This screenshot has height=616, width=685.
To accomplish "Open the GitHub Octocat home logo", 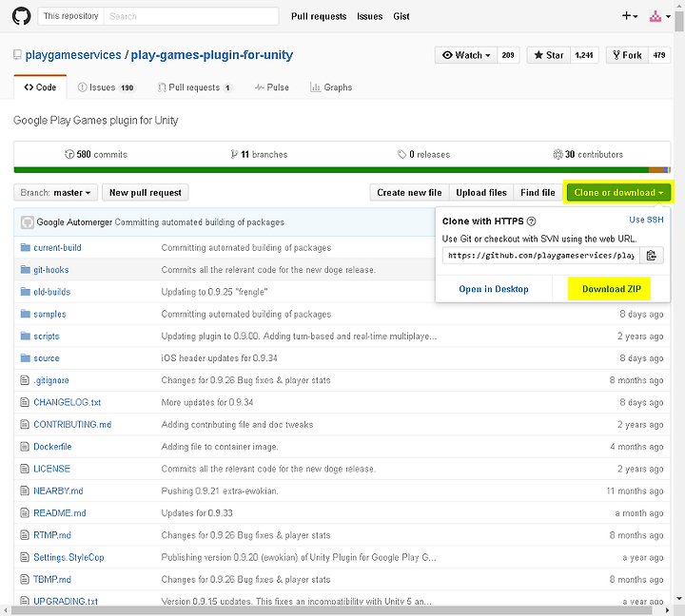I will 21,16.
